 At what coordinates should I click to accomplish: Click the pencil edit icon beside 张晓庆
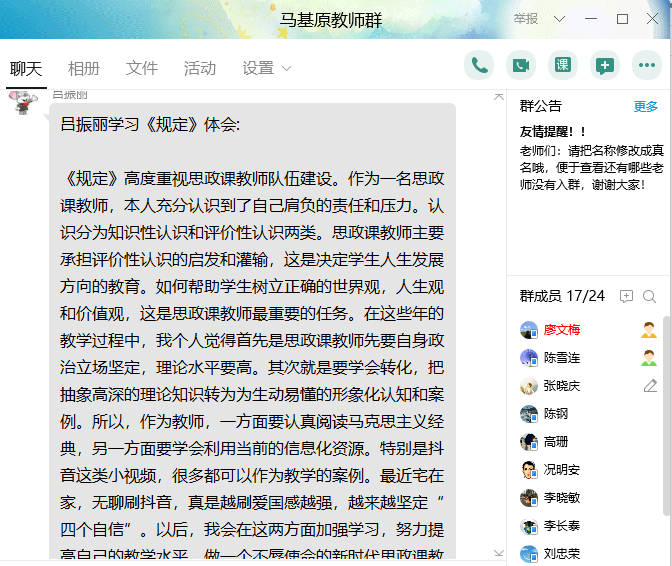point(650,386)
